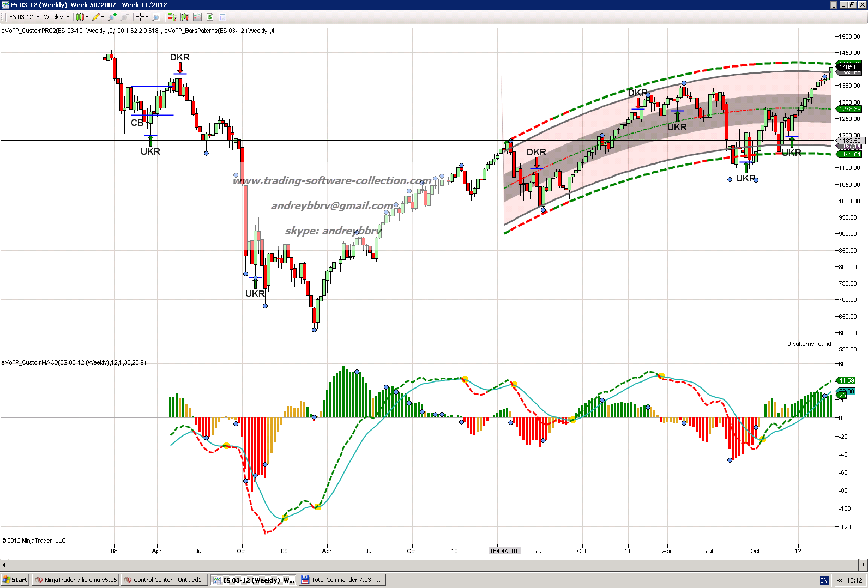Switch to NinjaTrader 7 lic.emu taskbar item

click(x=75, y=580)
